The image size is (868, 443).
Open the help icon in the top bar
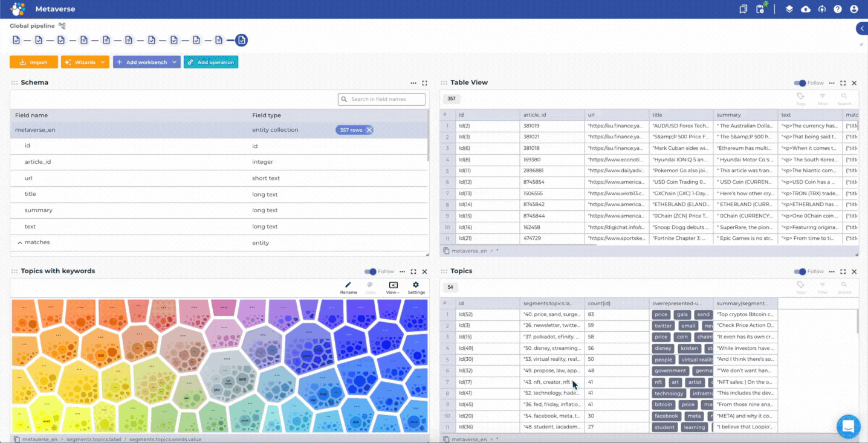tap(838, 8)
